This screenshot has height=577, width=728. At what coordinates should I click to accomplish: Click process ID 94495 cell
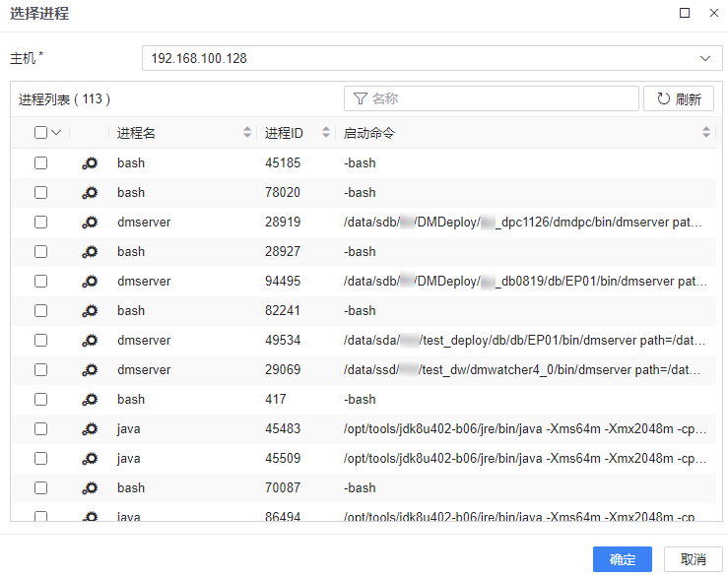[x=283, y=282]
